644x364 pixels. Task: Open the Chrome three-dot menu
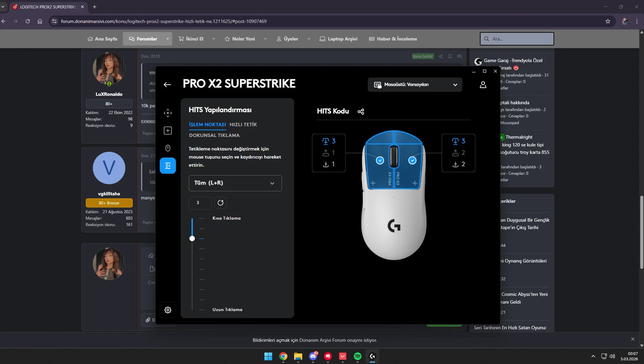(637, 21)
